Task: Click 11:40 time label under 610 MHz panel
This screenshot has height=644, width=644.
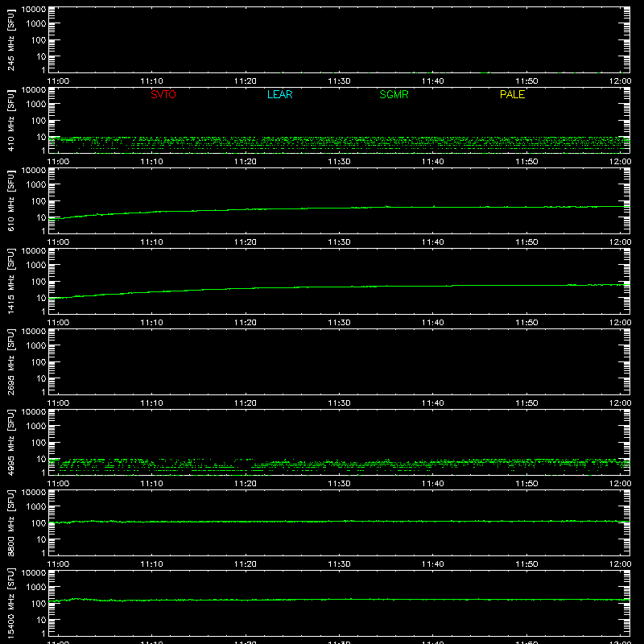Action: point(433,242)
